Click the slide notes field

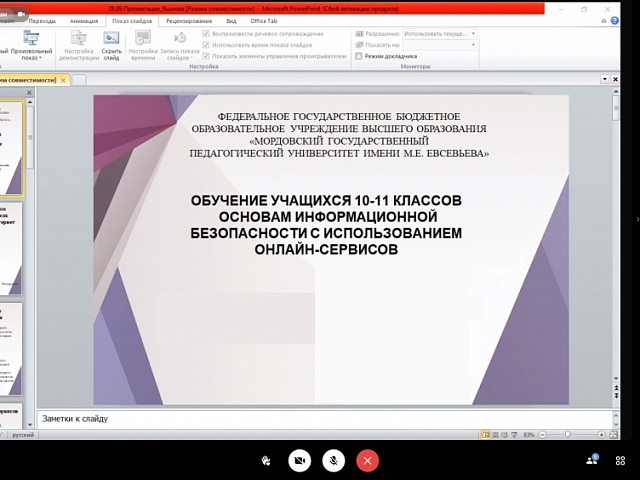point(300,418)
